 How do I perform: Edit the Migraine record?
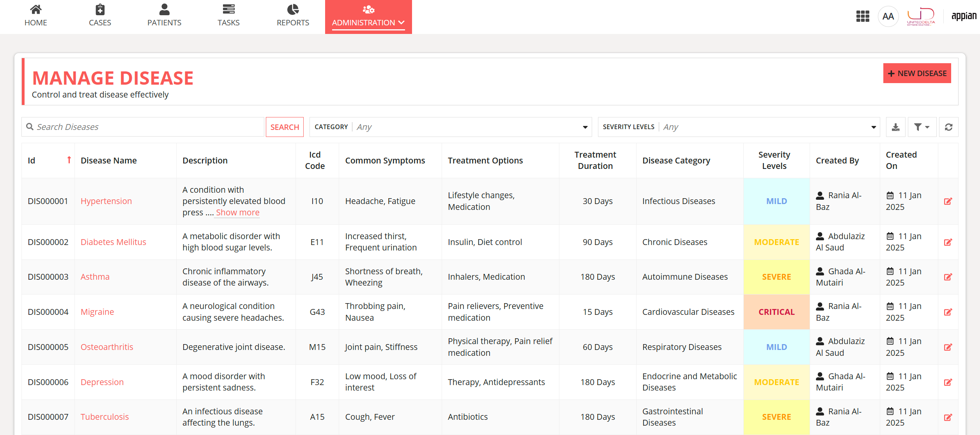[x=948, y=312]
